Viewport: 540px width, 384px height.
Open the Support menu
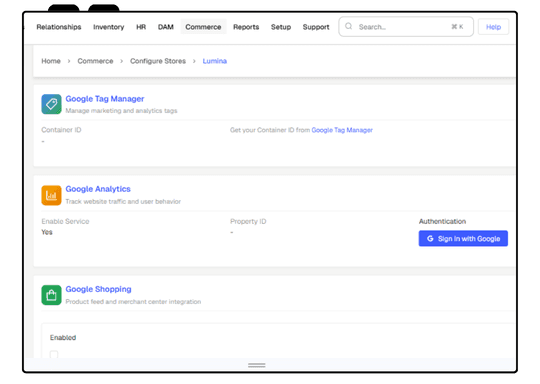click(316, 27)
